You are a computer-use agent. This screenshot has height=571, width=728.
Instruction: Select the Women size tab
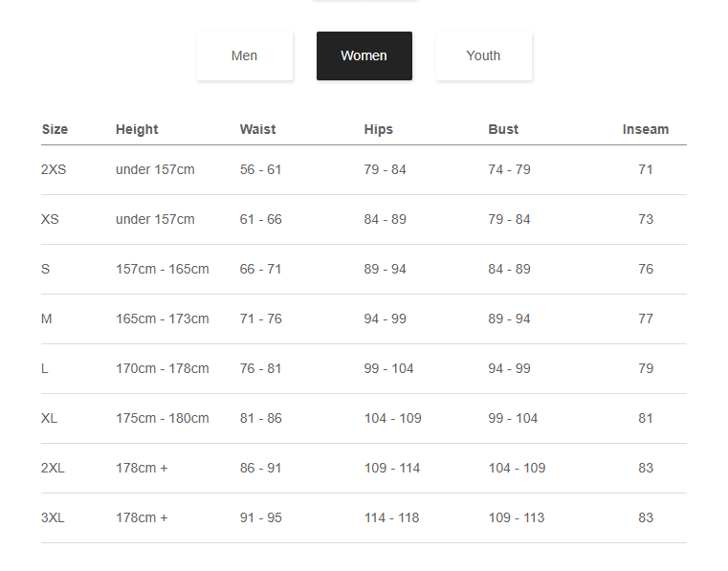pos(364,55)
